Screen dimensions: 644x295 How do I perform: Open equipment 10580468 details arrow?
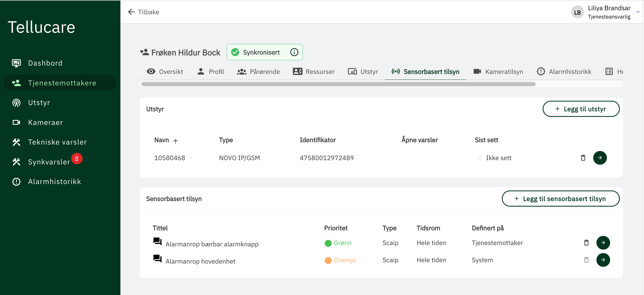pos(600,158)
